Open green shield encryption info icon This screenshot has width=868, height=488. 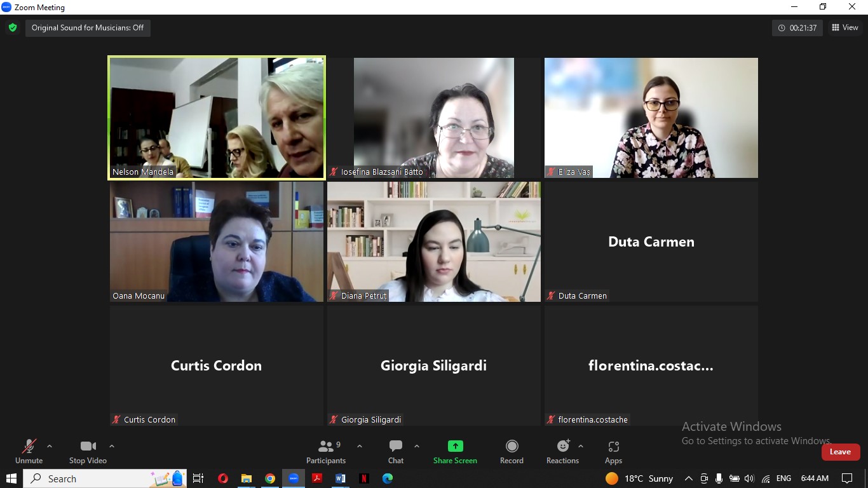tap(13, 28)
